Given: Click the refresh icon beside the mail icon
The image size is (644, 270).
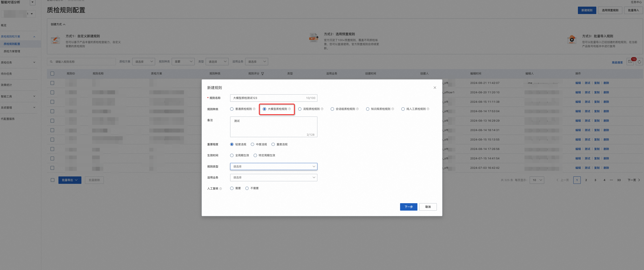Looking at the screenshot, I should 639,61.
